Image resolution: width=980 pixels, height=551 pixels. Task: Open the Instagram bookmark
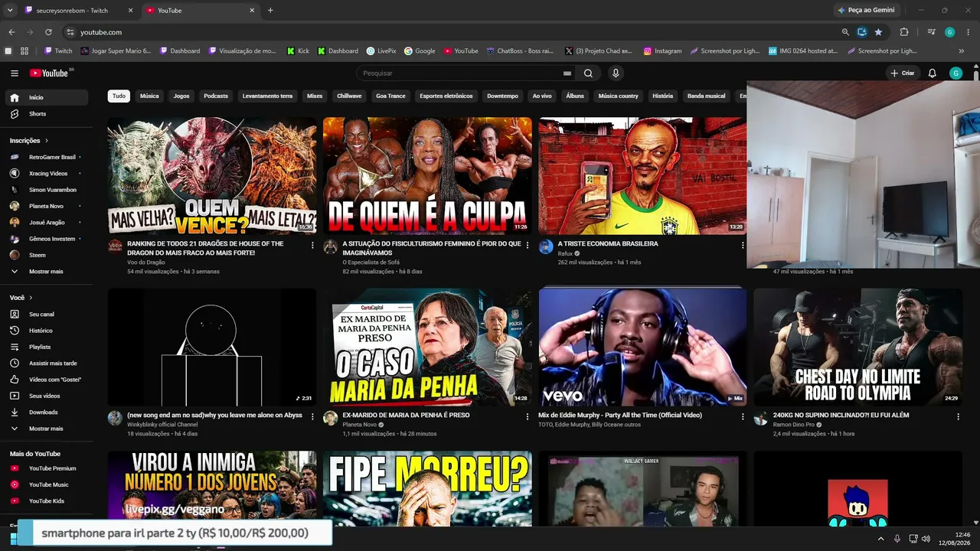click(662, 51)
